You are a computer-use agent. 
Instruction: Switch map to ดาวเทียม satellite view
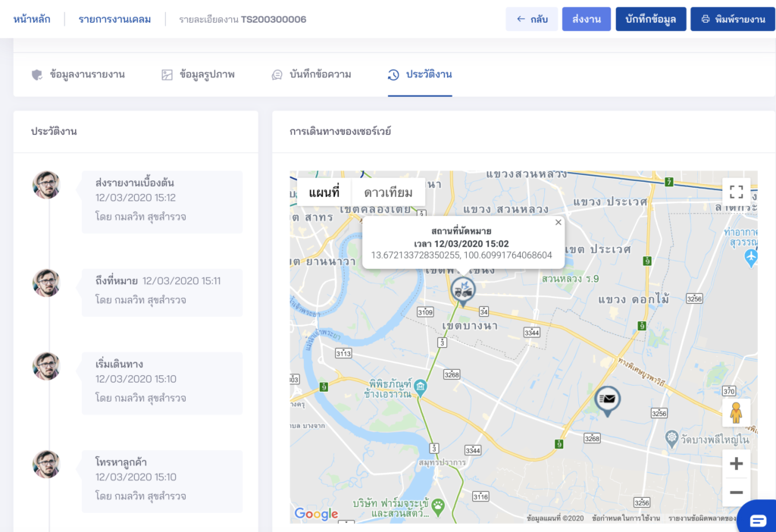[x=389, y=192]
